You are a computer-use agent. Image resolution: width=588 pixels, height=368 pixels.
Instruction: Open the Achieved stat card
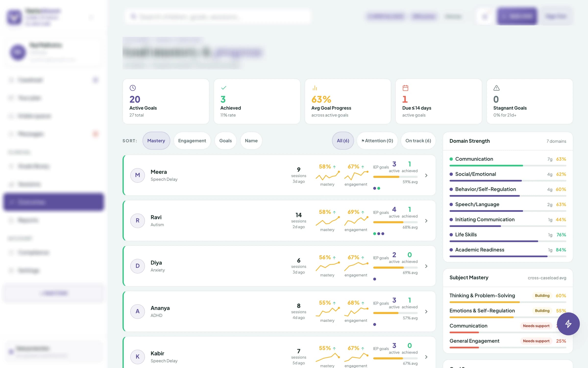[257, 101]
